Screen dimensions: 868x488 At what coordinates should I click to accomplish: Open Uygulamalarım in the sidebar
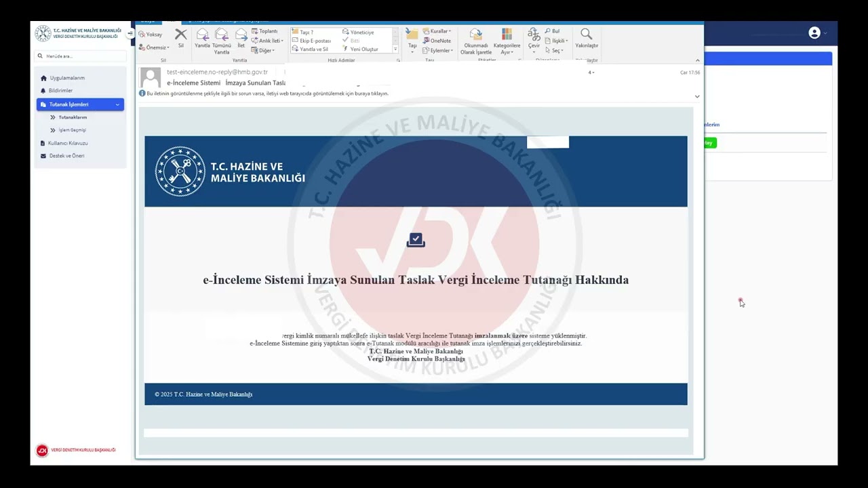point(67,78)
